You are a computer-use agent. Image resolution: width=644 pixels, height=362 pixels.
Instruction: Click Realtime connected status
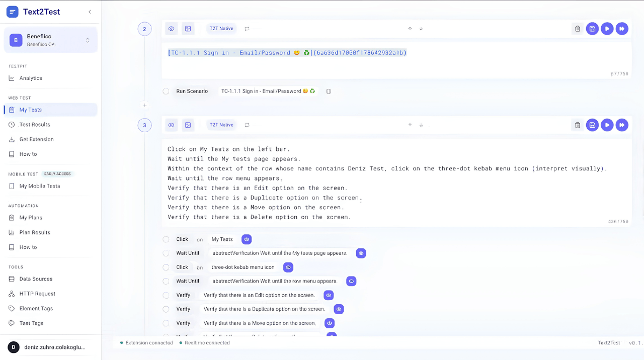(x=204, y=343)
